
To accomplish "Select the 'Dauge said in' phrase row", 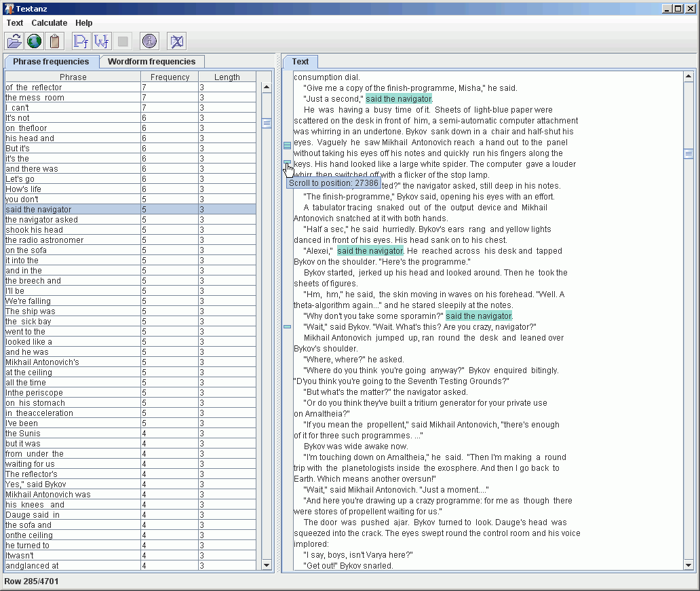I will click(130, 514).
